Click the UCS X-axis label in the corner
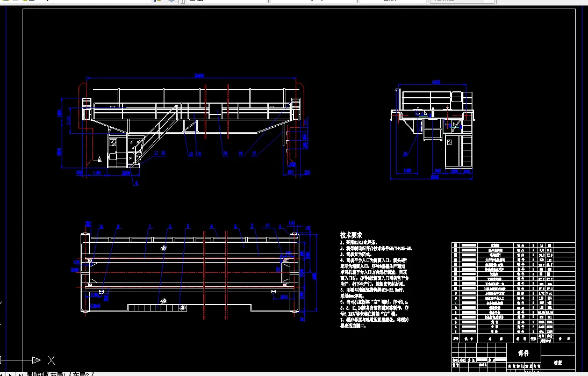This screenshot has width=588, height=376. click(52, 360)
